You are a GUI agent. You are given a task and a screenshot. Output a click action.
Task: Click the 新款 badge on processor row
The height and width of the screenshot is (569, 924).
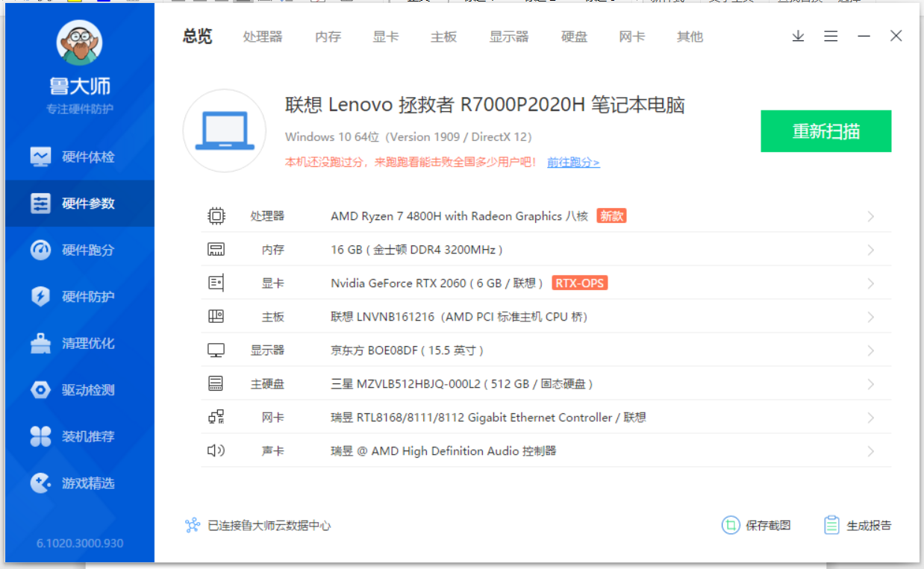[x=611, y=216]
